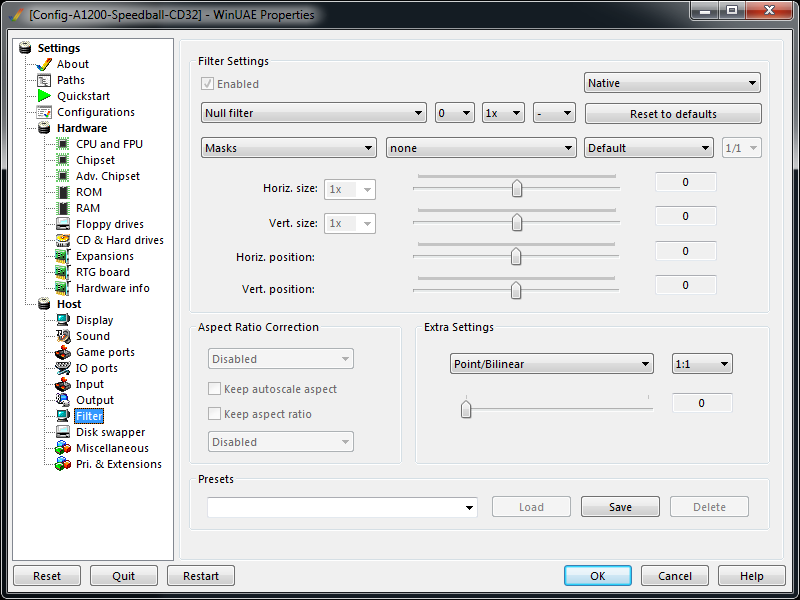Click the Extra Settings value field
The height and width of the screenshot is (600, 800).
[702, 403]
